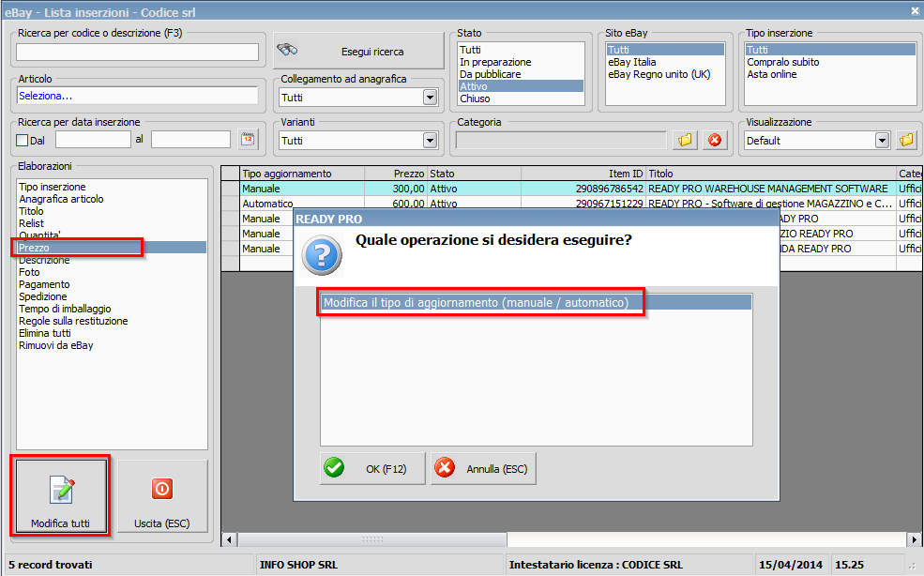The image size is (924, 576).
Task: Click the red power Uscita icon
Action: pyautogui.click(x=162, y=489)
